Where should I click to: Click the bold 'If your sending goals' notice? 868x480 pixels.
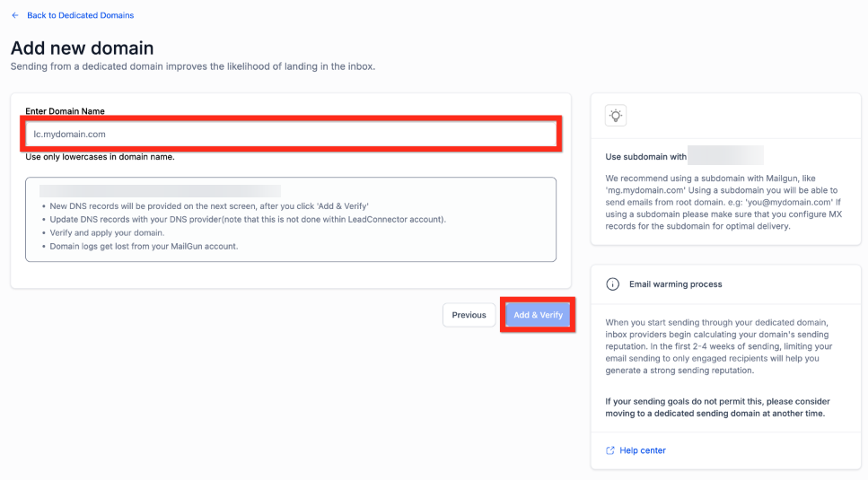pos(717,407)
